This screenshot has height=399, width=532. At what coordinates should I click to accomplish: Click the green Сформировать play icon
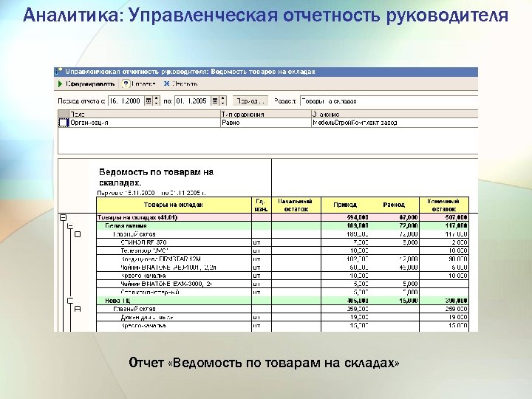pos(60,83)
